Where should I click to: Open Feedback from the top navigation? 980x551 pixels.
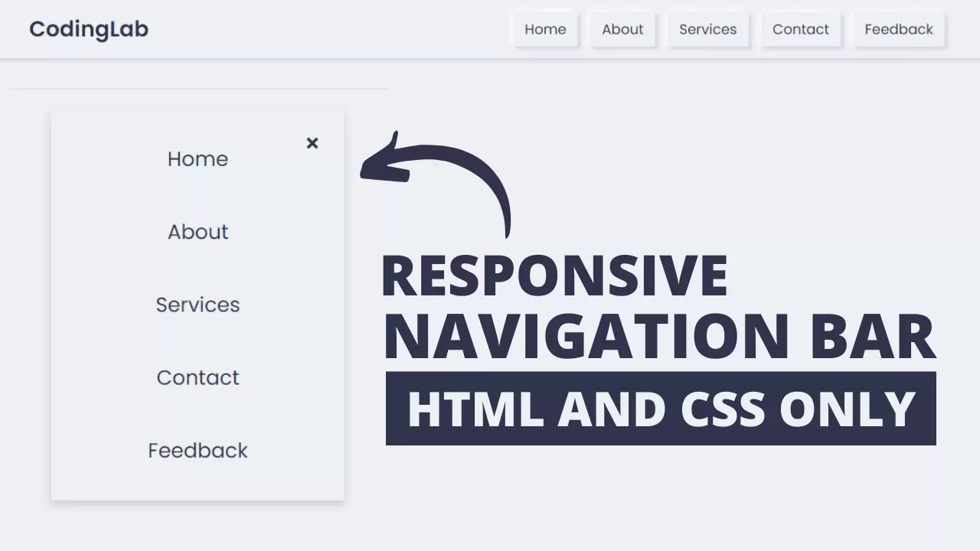pos(899,29)
